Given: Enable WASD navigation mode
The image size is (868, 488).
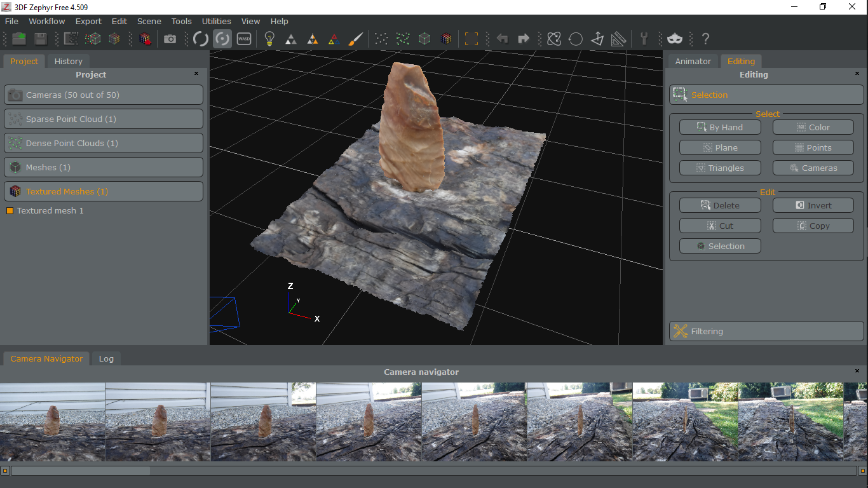Looking at the screenshot, I should pos(244,38).
